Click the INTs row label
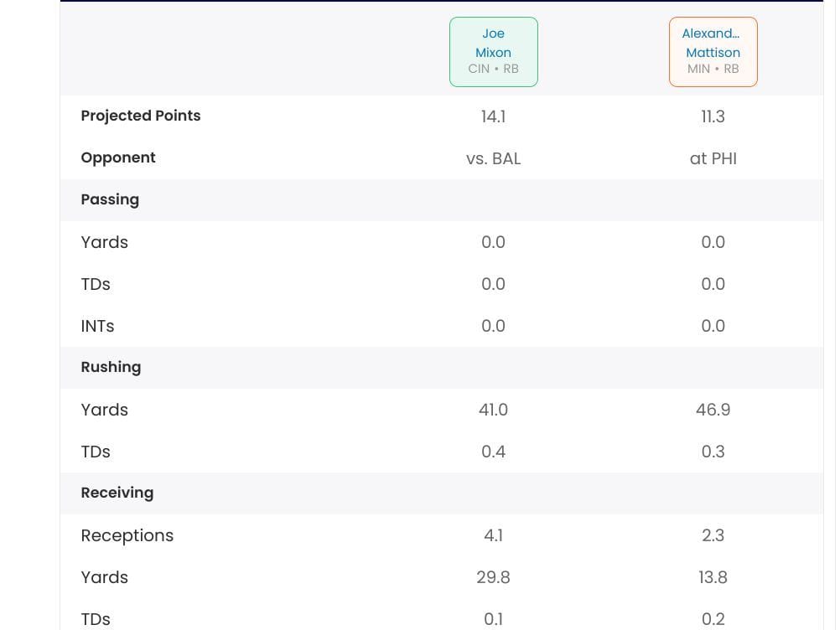The width and height of the screenshot is (840, 630). coord(97,326)
